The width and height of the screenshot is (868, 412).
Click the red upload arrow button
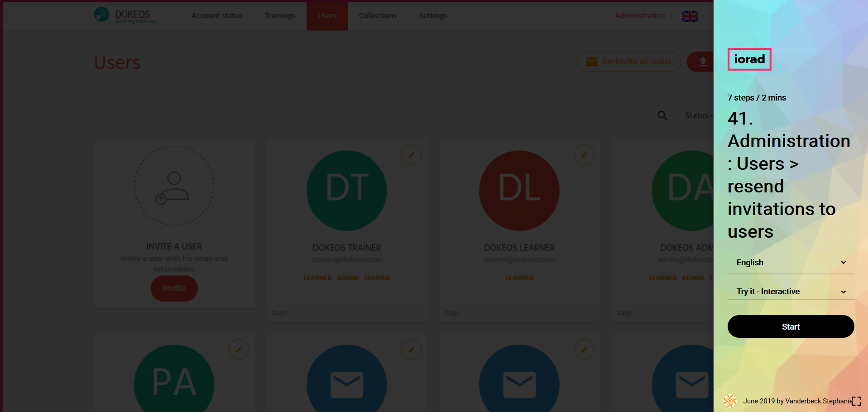(702, 62)
